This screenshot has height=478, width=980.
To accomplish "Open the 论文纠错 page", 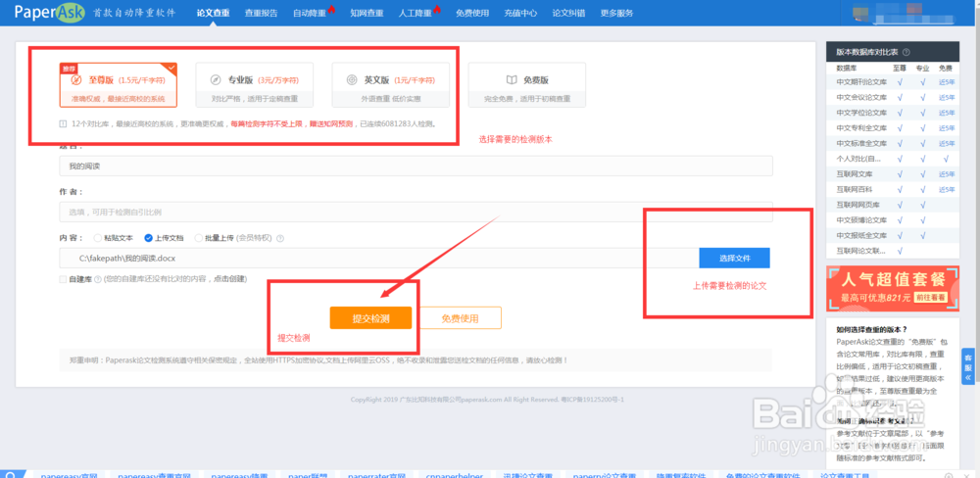I will pos(568,13).
